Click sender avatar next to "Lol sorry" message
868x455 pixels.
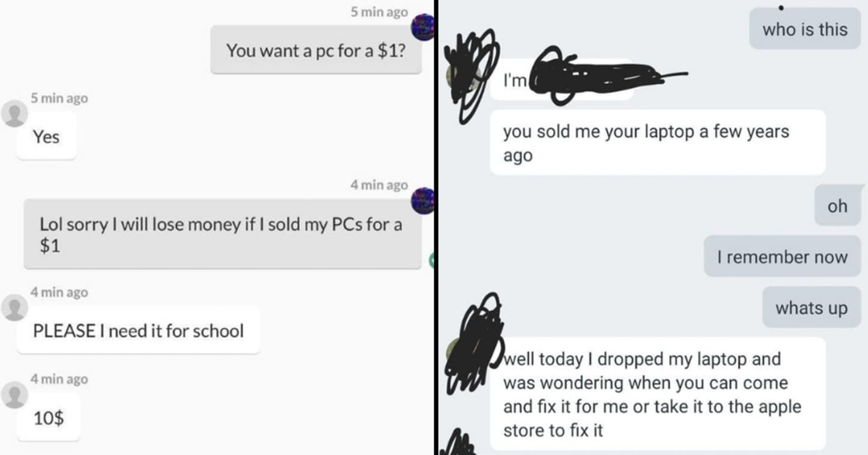click(x=422, y=200)
